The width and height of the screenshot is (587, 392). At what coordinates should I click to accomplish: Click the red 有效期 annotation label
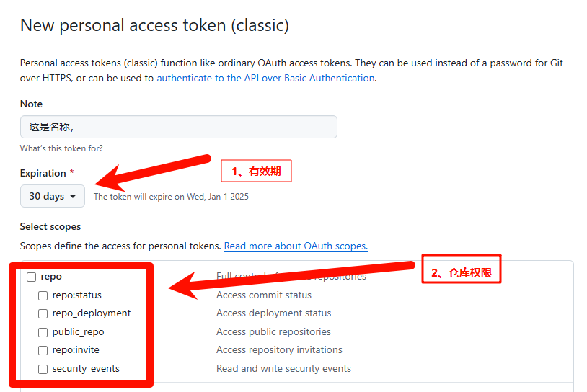pos(256,171)
